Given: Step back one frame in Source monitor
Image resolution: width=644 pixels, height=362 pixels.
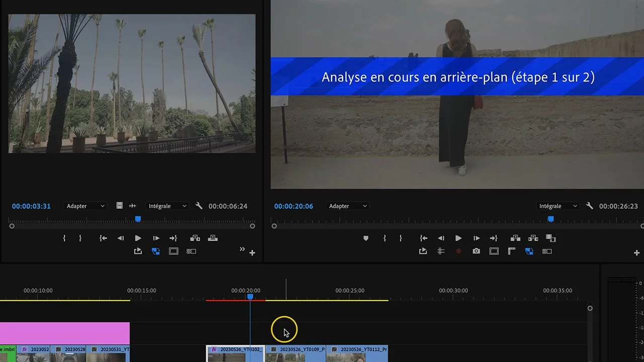Looking at the screenshot, I should [x=120, y=238].
